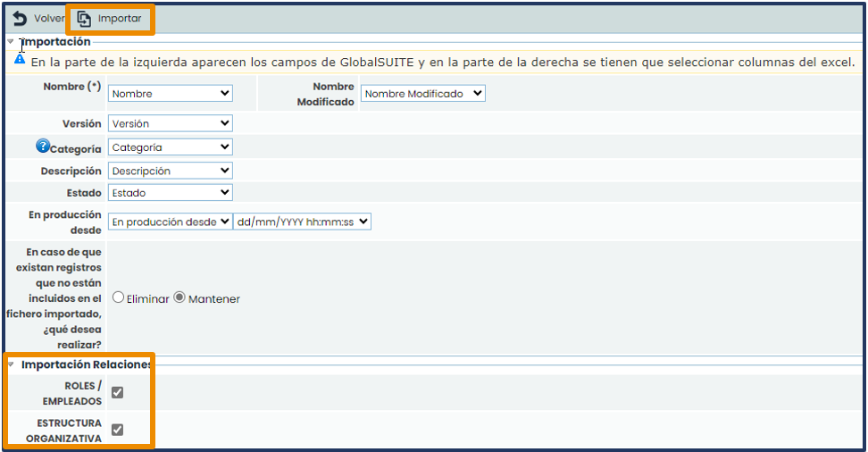This screenshot has width=868, height=452.
Task: Click the Importar text button
Action: [x=120, y=19]
